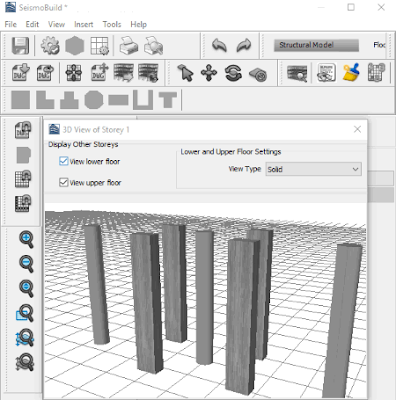The image size is (396, 400).
Task: Insert a circular octagon column section
Action: [94, 100]
